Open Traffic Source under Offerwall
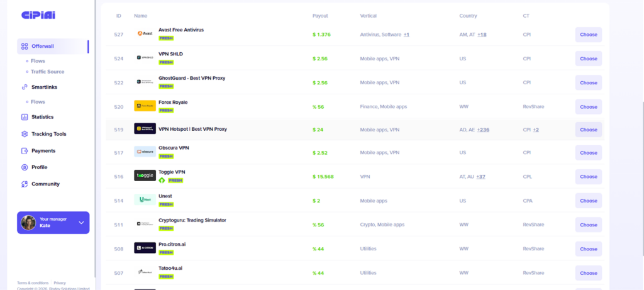The width and height of the screenshot is (644, 290). tap(47, 72)
